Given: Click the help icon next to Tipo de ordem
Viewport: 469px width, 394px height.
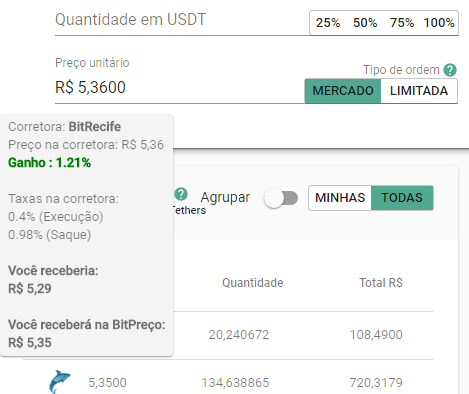Looking at the screenshot, I should (x=450, y=70).
